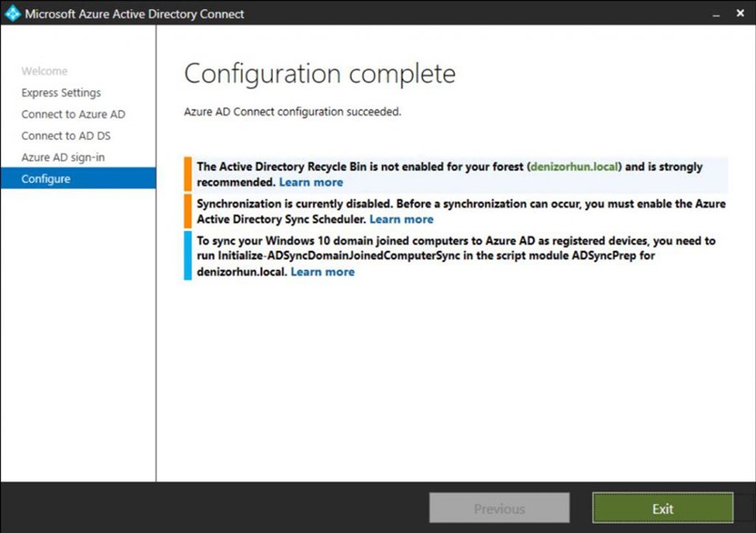Go to Connect to AD DS step
756x533 pixels.
pyautogui.click(x=66, y=136)
